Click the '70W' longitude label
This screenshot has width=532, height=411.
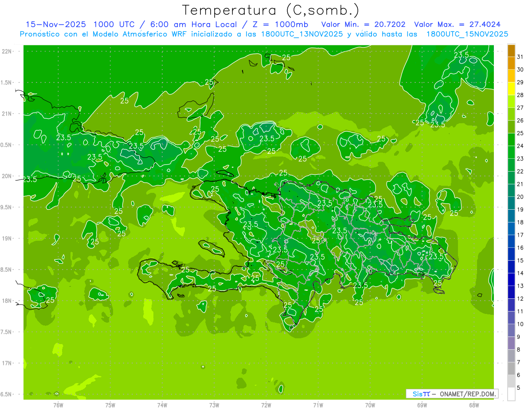click(x=370, y=405)
